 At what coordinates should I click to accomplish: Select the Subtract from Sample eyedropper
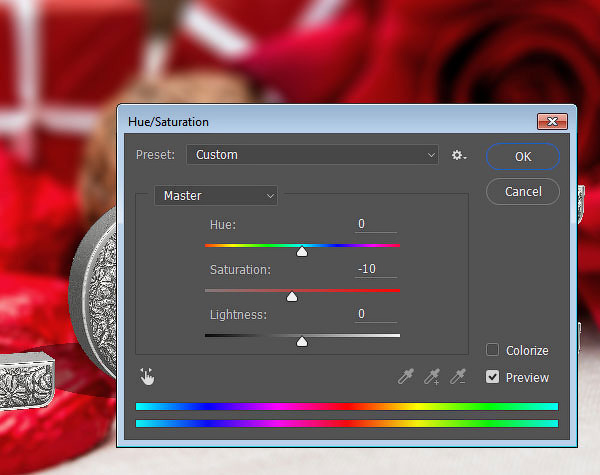[458, 376]
